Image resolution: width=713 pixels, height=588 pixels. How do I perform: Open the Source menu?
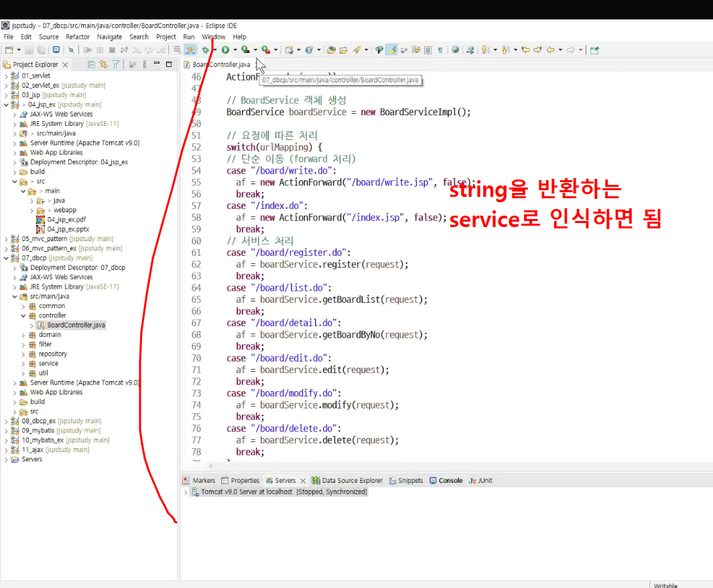[x=49, y=37]
